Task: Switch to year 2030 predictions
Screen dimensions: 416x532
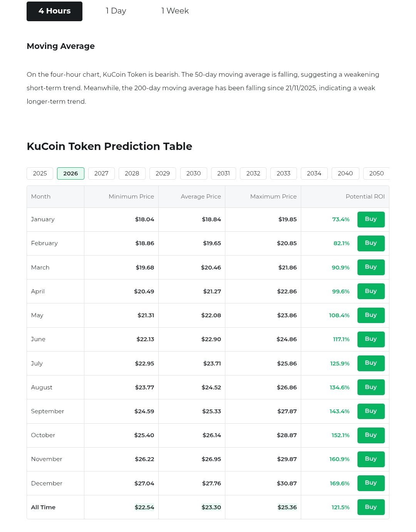Action: click(193, 173)
